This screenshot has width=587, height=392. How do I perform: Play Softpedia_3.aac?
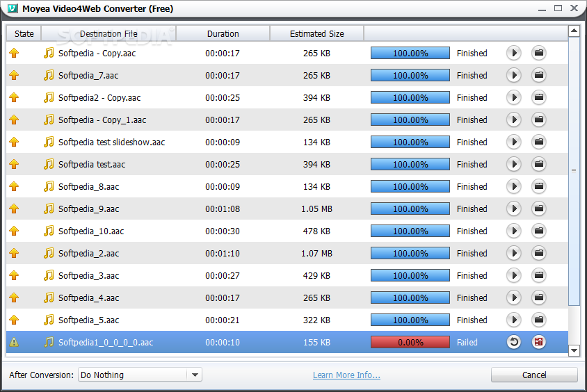tap(513, 275)
